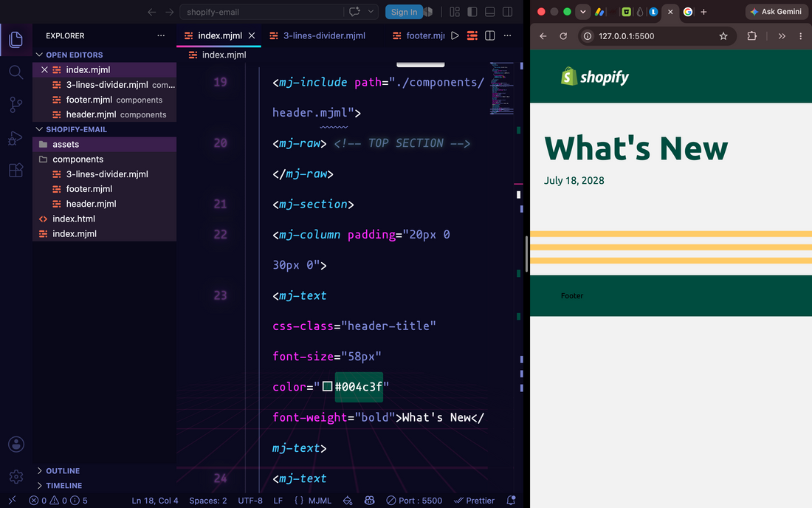Click the MJML preview icon in editor toolbar
This screenshot has width=812, height=508.
click(472, 35)
